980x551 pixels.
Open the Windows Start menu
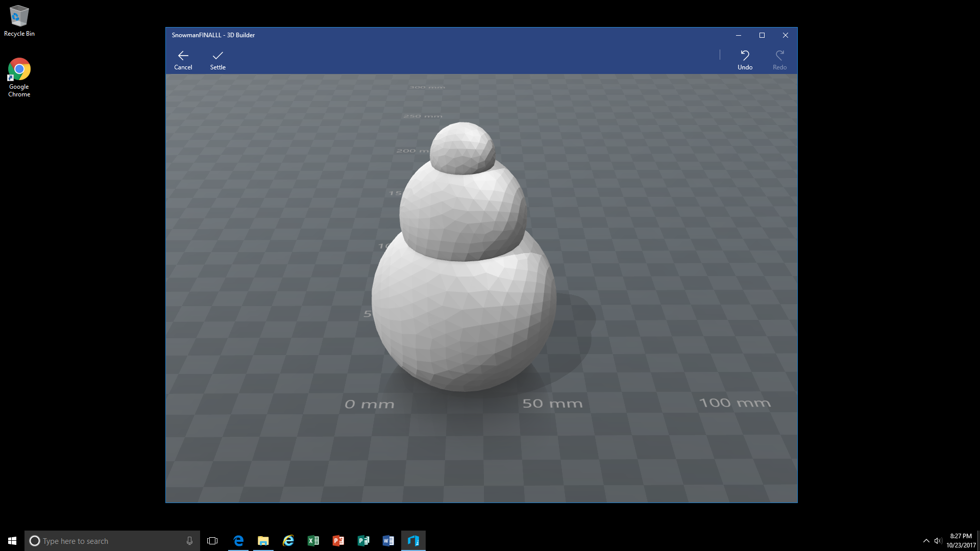pos(12,541)
